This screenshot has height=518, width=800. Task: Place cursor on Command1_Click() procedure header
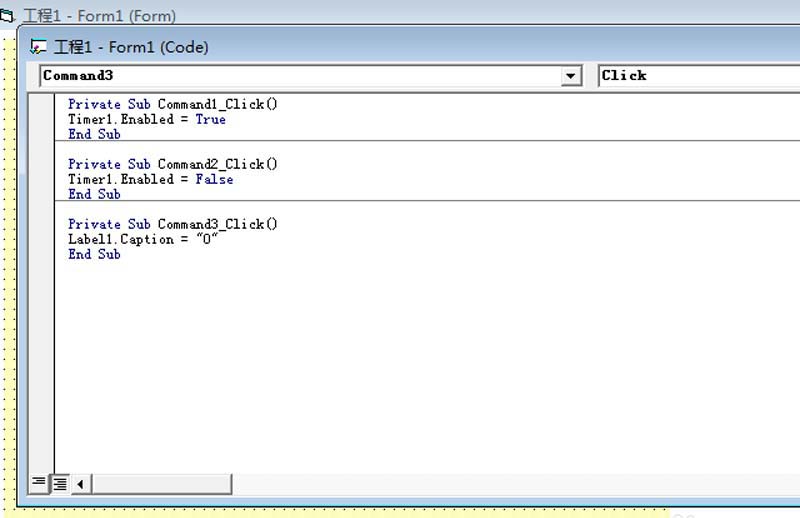click(x=173, y=104)
